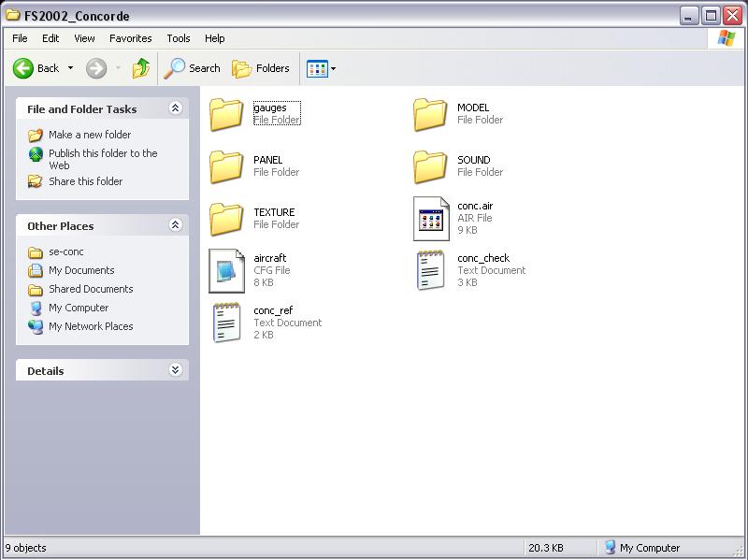Click the Publish to Web globe icon
The height and width of the screenshot is (560, 748).
[36, 154]
